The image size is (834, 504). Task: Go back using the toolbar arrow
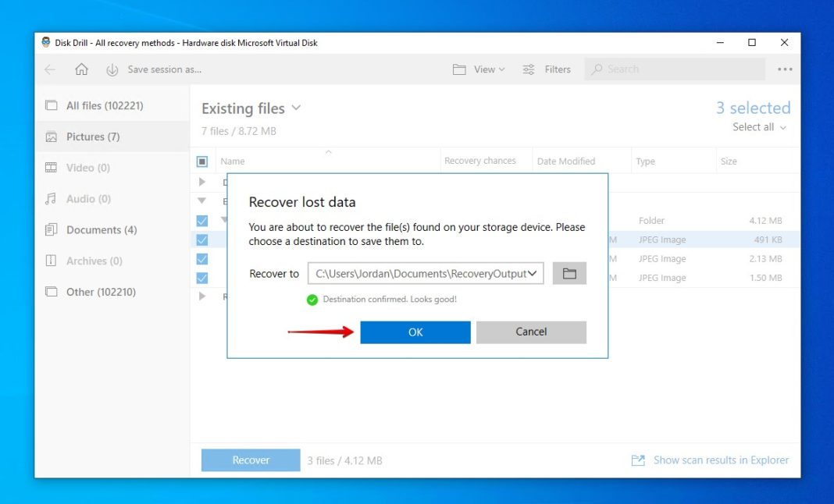(x=50, y=69)
